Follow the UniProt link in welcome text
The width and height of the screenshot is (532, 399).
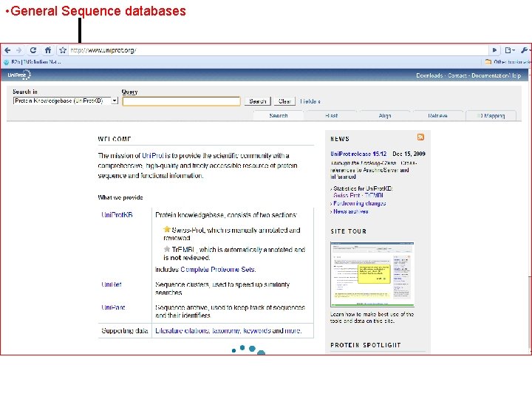click(153, 155)
